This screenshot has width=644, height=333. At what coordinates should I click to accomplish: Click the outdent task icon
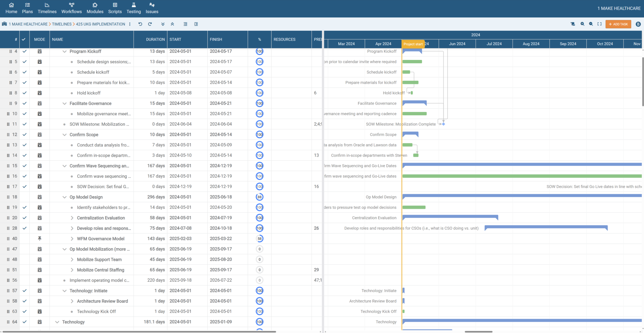(185, 24)
